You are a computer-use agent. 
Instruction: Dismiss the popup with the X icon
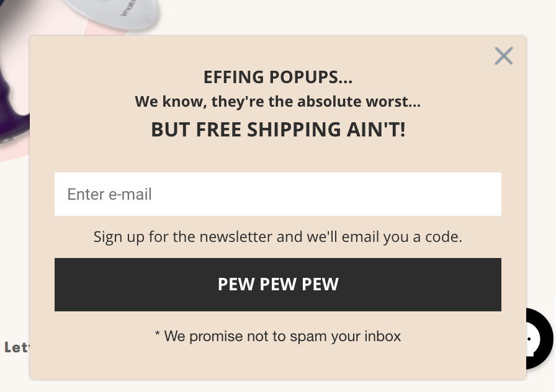tap(504, 56)
